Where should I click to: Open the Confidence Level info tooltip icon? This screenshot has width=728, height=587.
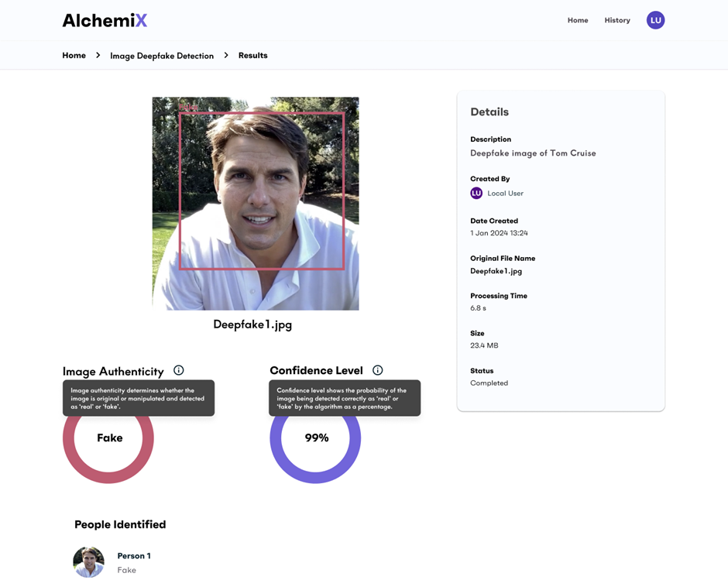click(x=377, y=369)
